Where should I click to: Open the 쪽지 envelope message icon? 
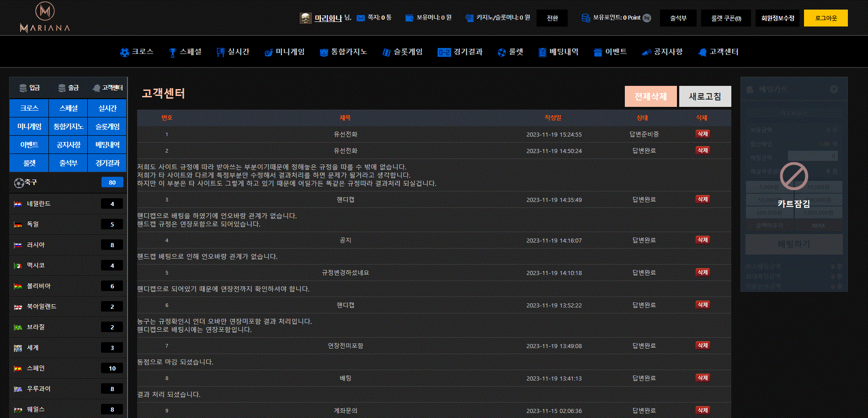click(x=361, y=18)
